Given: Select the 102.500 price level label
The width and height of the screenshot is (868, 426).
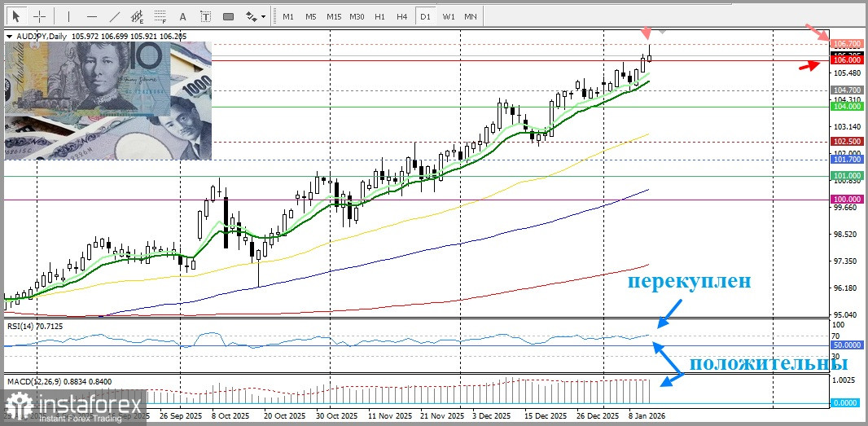Looking at the screenshot, I should pyautogui.click(x=847, y=142).
